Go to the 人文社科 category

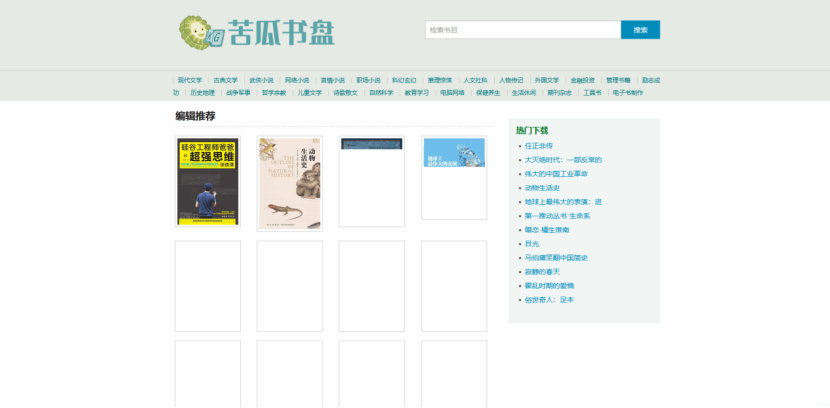point(475,80)
